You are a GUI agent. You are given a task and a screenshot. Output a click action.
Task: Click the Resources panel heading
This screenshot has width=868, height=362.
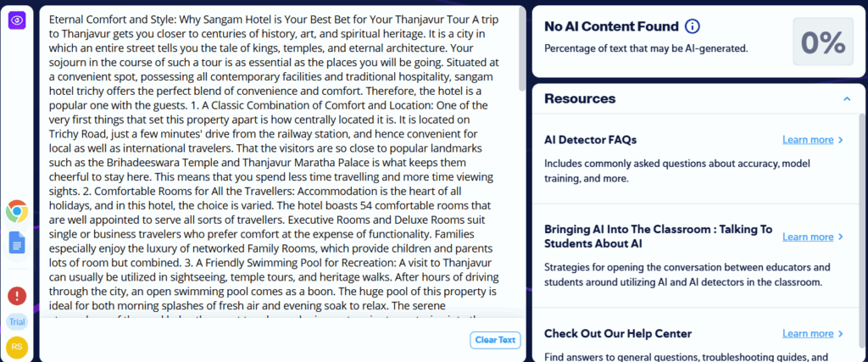coord(581,98)
